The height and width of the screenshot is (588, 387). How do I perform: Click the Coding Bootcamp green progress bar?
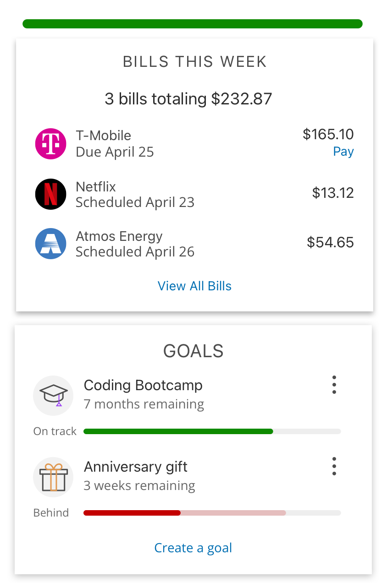[178, 431]
